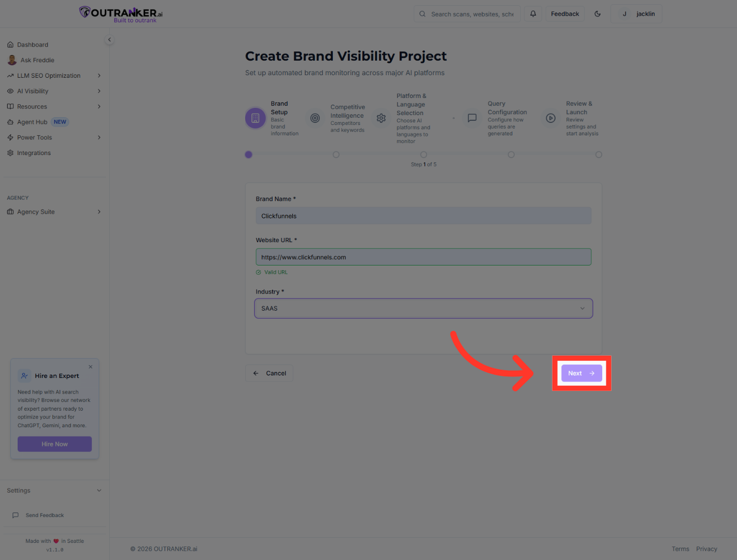Click the Brand Setup step icon
The image size is (737, 560).
click(x=256, y=118)
